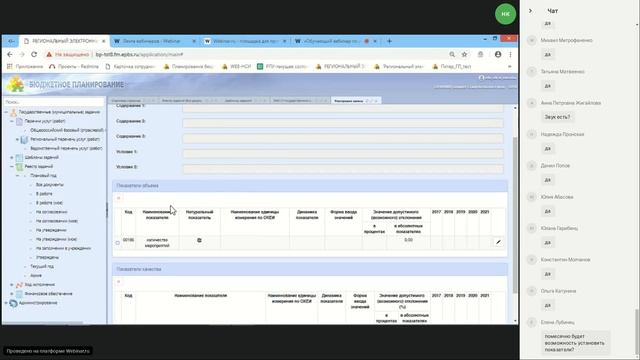Click navigation tree horizontal scrollbar
The image size is (640, 360).
click(x=43, y=323)
